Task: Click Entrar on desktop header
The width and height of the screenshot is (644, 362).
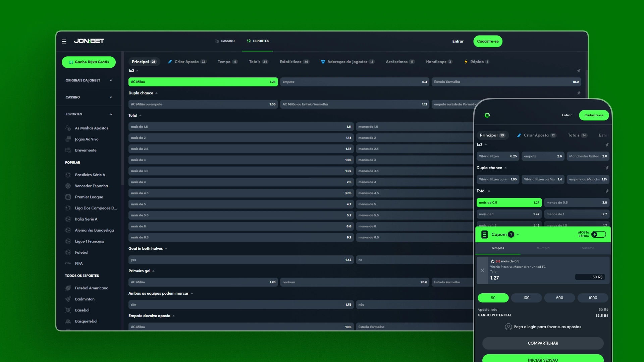Action: click(458, 41)
